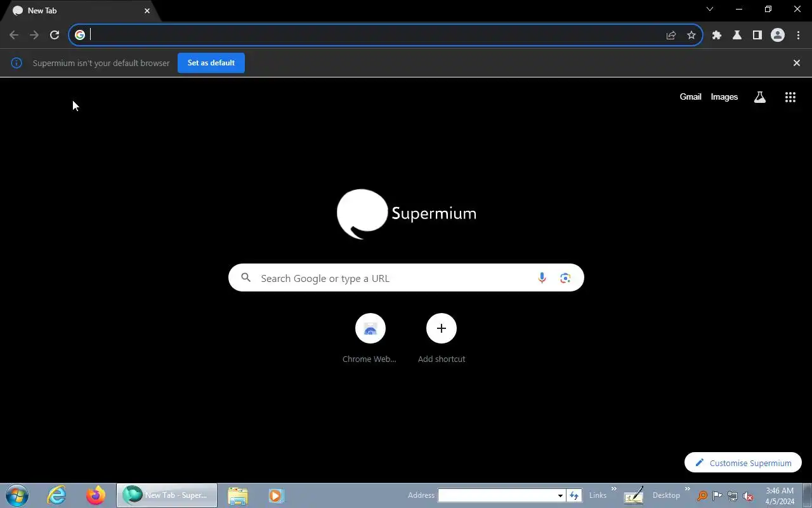
Task: Open the Windows Start menu
Action: click(x=17, y=495)
